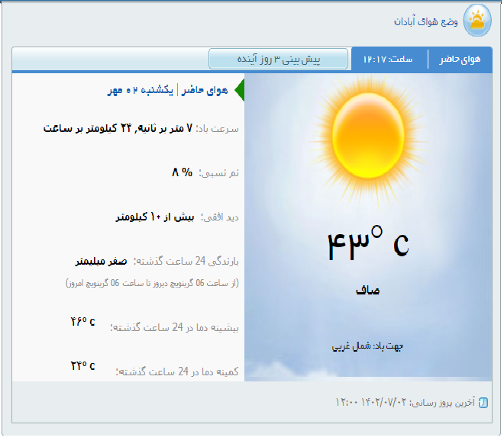Click the صاف sky condition text
Image resolution: width=504 pixels, height=447 pixels.
[x=367, y=291]
